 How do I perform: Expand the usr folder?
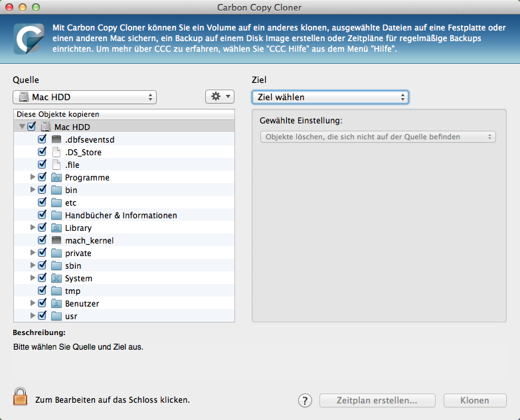(x=33, y=315)
